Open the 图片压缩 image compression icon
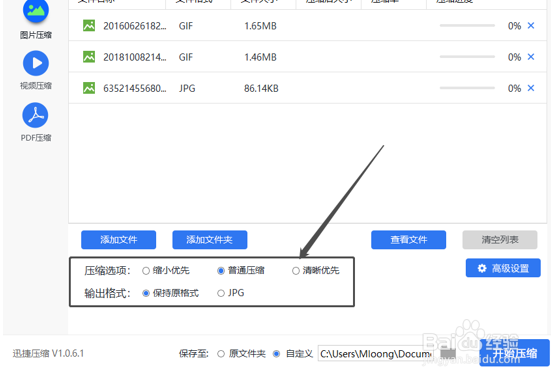Viewport: 551px width, 379px height. click(x=35, y=11)
